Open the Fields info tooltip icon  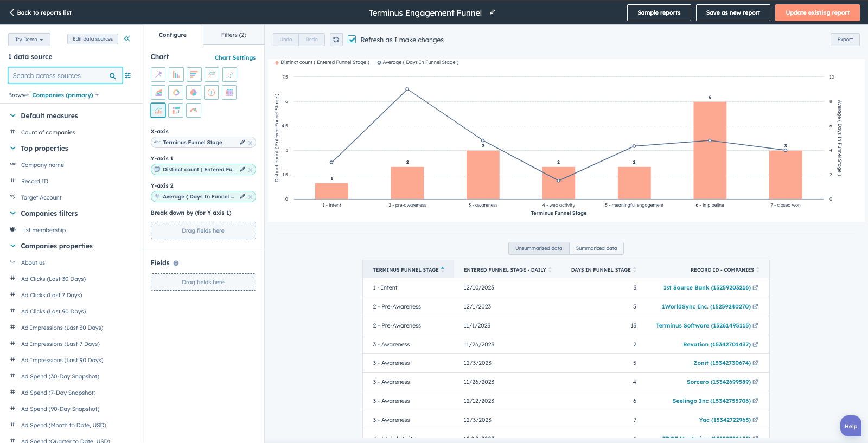176,263
